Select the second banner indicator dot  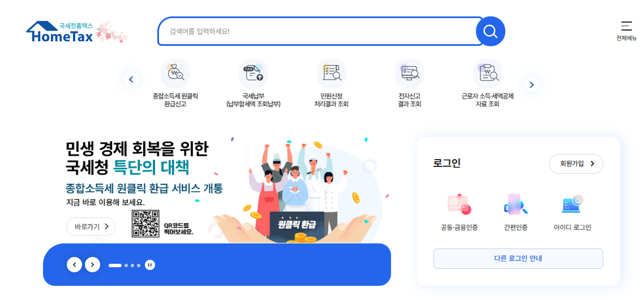126,265
